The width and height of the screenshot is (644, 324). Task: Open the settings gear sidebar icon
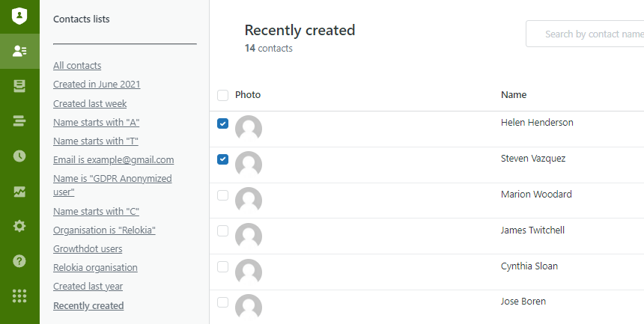pyautogui.click(x=19, y=226)
